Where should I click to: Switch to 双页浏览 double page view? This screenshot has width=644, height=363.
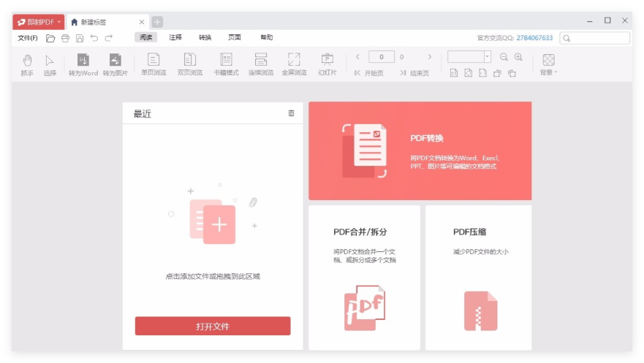pyautogui.click(x=190, y=64)
